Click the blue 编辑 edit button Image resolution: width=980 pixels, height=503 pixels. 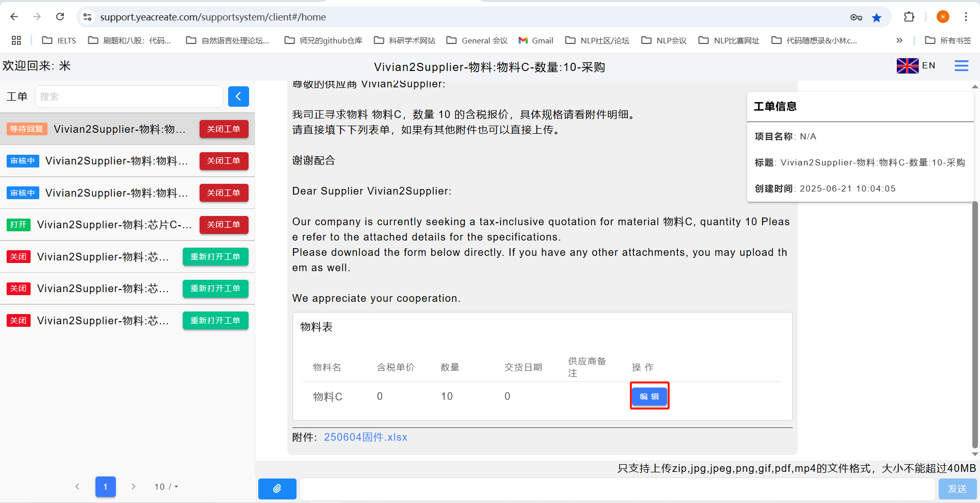(x=649, y=396)
